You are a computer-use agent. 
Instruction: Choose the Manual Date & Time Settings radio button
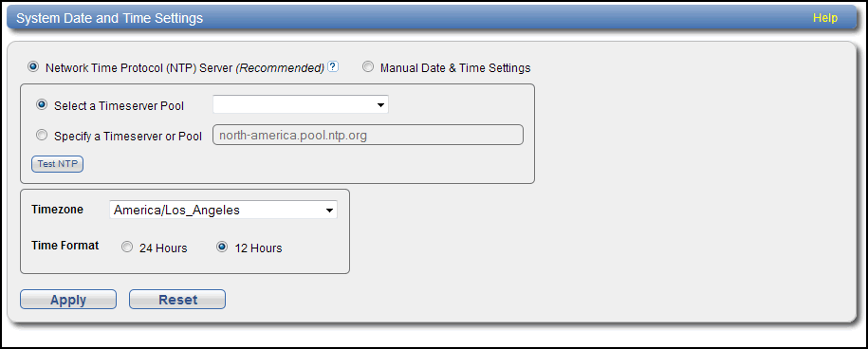coord(368,67)
